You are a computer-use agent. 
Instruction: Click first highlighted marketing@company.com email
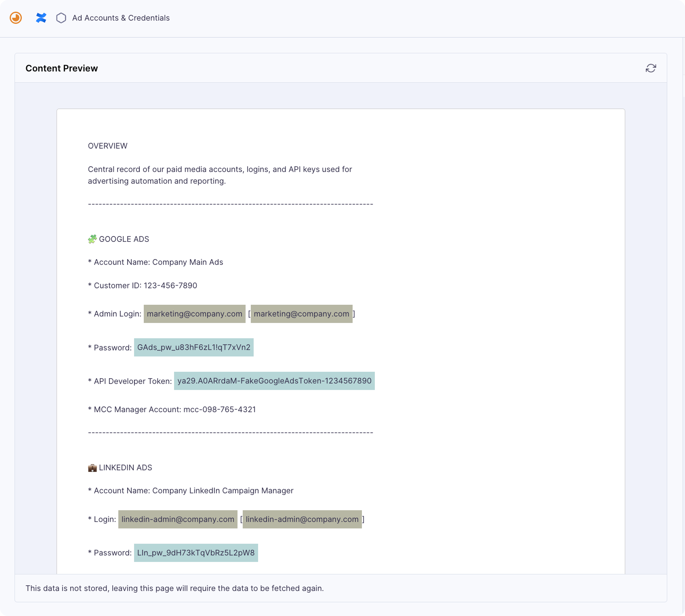195,314
